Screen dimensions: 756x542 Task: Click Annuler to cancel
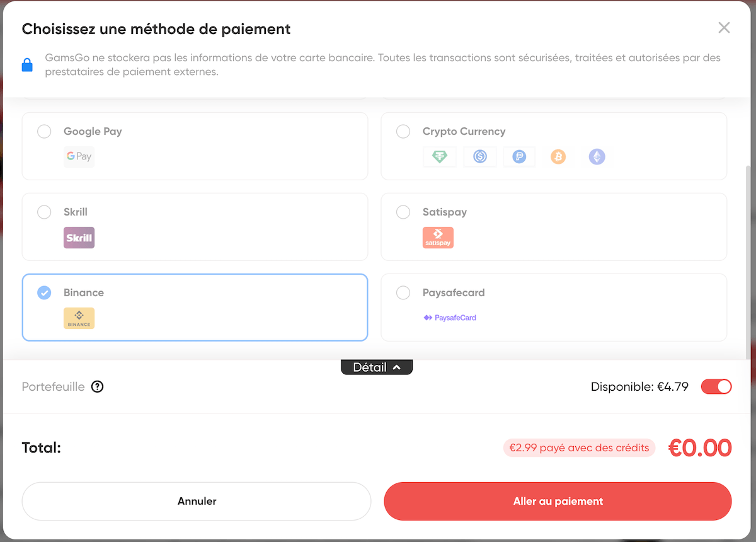click(x=197, y=501)
